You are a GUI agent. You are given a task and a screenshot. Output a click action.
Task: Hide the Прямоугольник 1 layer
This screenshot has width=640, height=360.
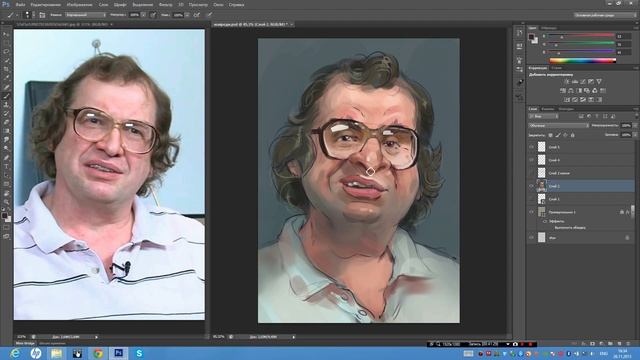(x=531, y=212)
